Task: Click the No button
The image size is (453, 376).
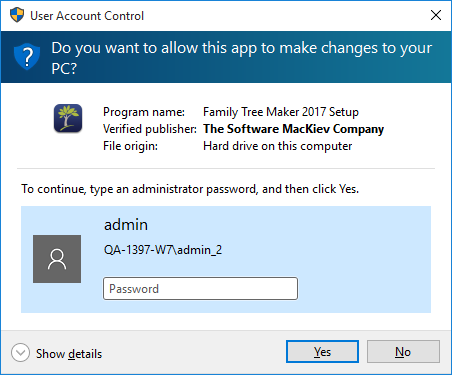Action: tap(403, 352)
